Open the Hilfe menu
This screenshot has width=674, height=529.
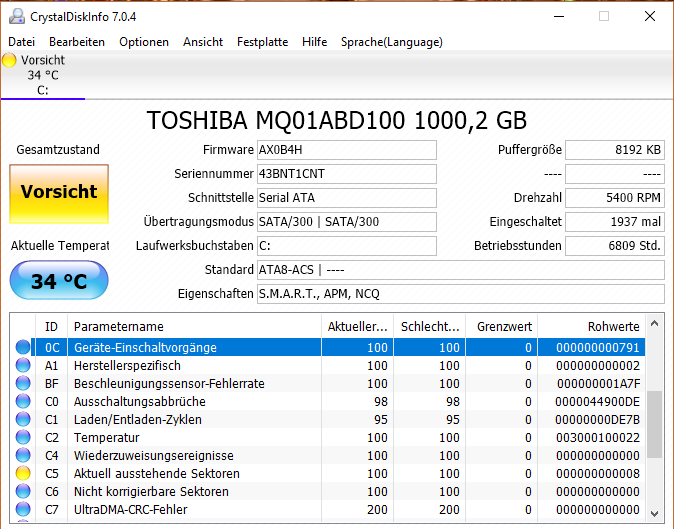pyautogui.click(x=315, y=42)
